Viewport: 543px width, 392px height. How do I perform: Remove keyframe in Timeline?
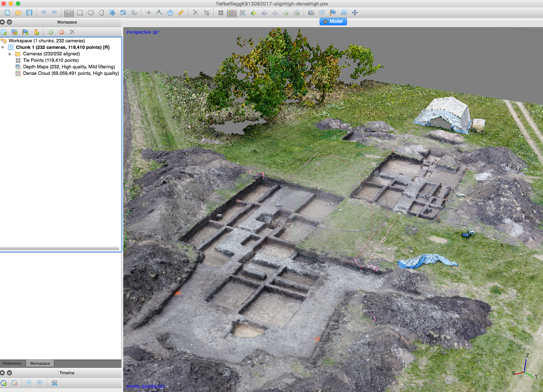point(14,383)
